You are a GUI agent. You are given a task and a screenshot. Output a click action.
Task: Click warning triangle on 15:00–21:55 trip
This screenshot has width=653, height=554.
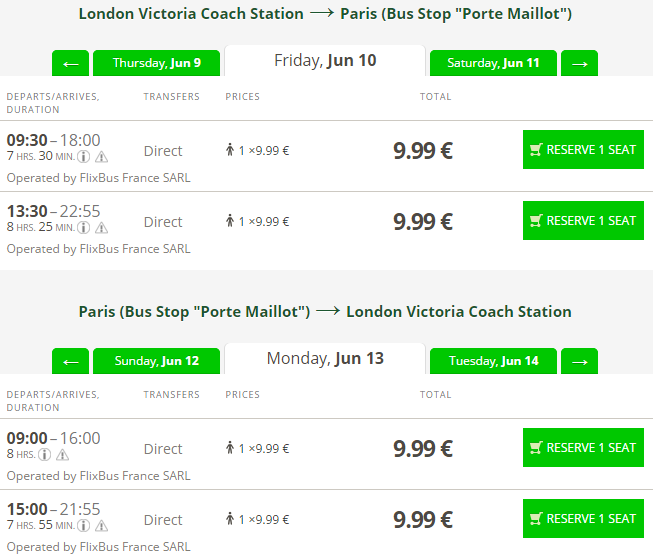pos(101,526)
